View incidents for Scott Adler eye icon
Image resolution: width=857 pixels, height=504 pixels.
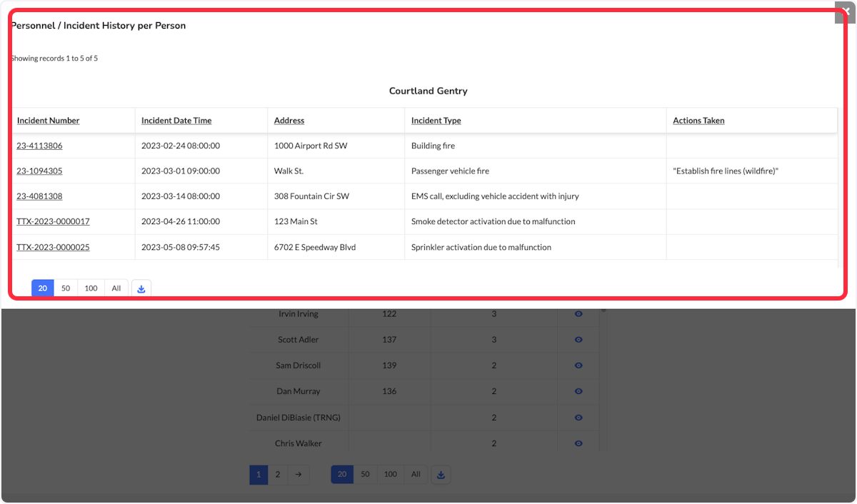pos(578,340)
